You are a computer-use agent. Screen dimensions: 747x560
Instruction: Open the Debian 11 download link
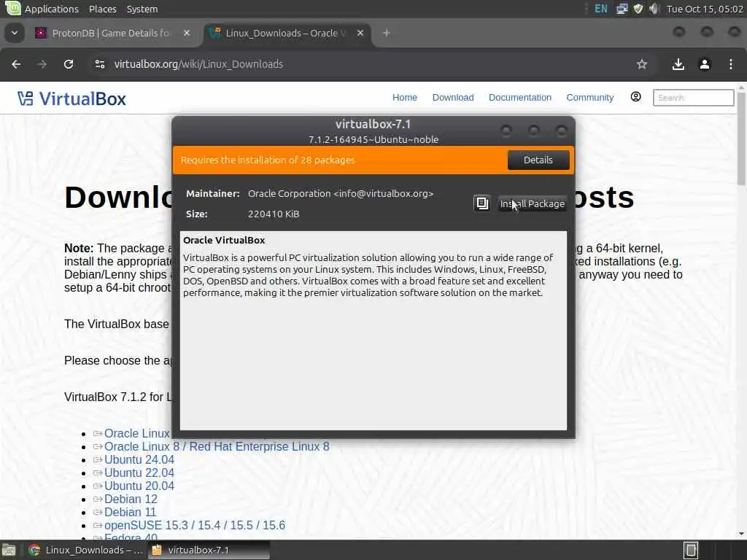pos(130,513)
